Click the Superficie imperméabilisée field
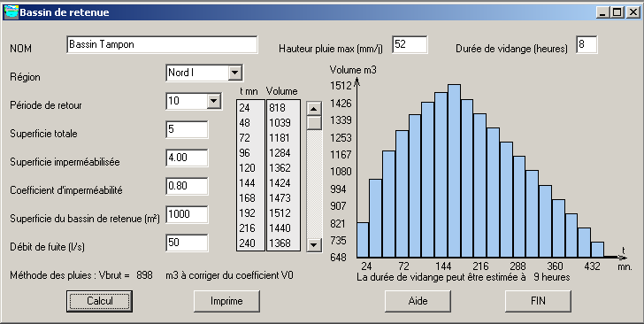644x324 pixels. (187, 158)
